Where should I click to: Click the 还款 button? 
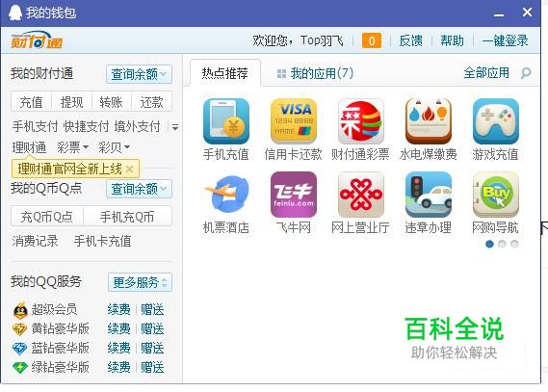(x=151, y=102)
